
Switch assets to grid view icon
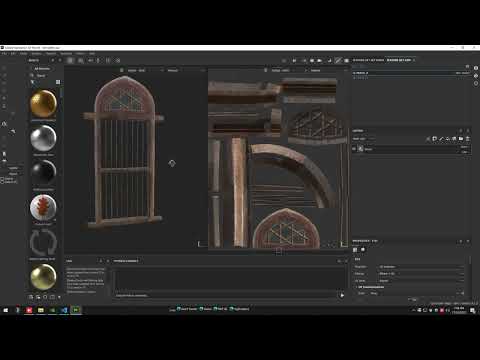pos(58,82)
